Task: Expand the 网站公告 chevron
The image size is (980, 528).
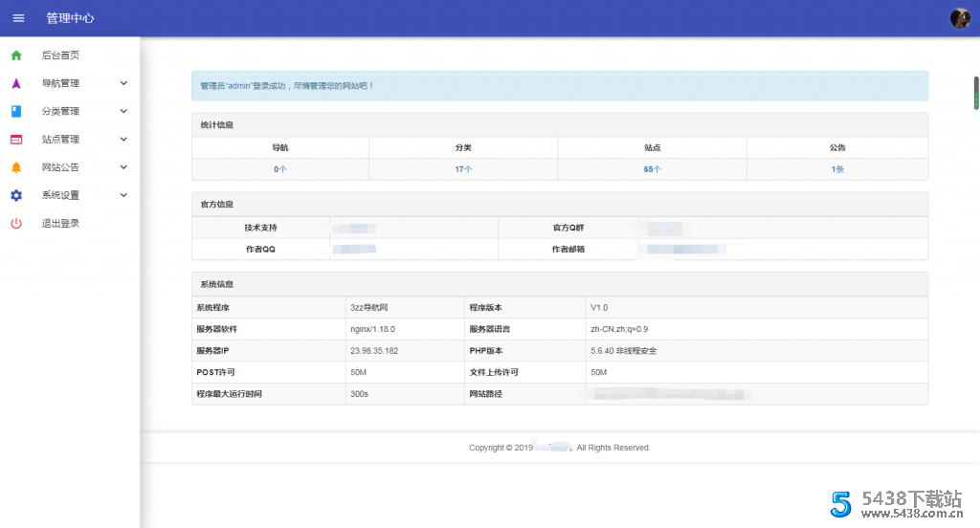Action: [x=123, y=167]
